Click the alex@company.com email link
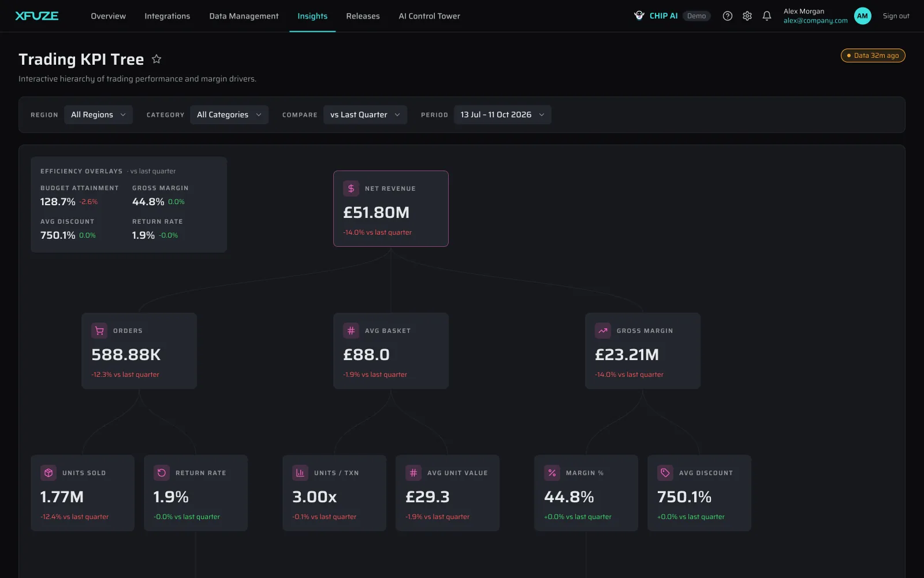The width and height of the screenshot is (924, 578). click(815, 21)
